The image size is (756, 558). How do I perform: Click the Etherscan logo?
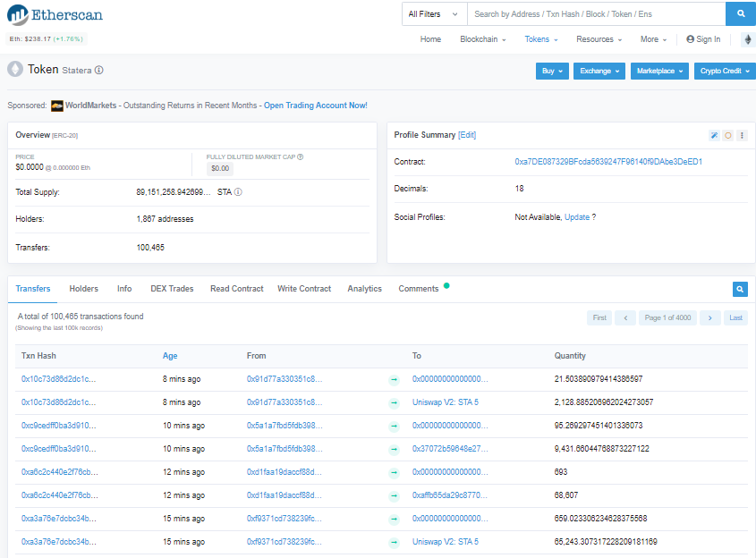point(55,15)
